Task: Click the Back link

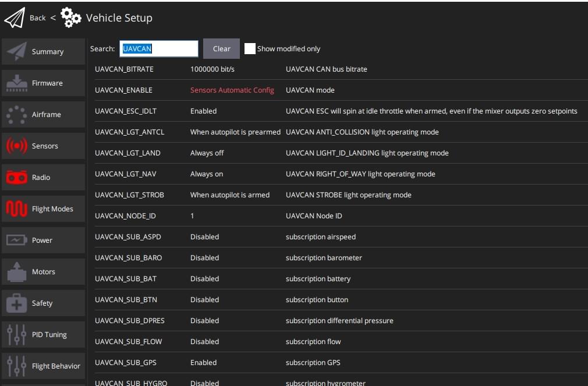Action: coord(37,17)
